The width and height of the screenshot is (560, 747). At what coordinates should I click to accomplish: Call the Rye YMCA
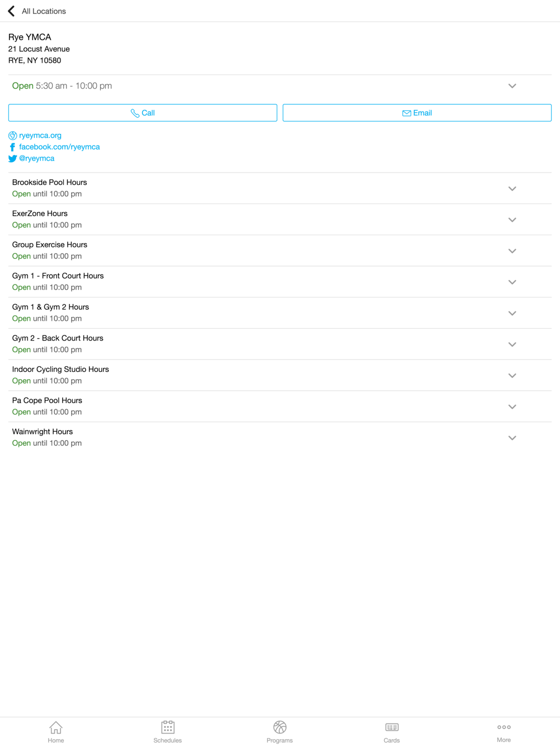[143, 113]
